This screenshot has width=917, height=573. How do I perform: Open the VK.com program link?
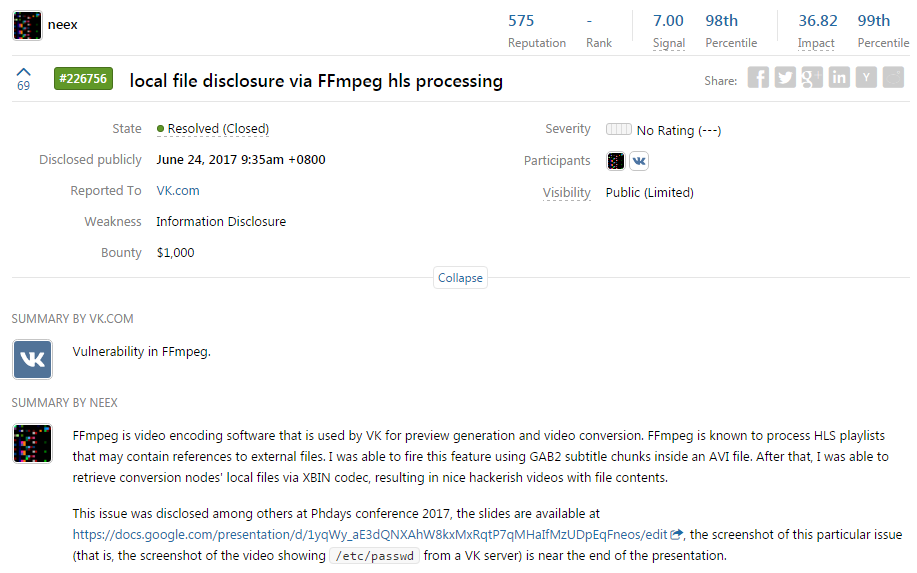coord(178,191)
